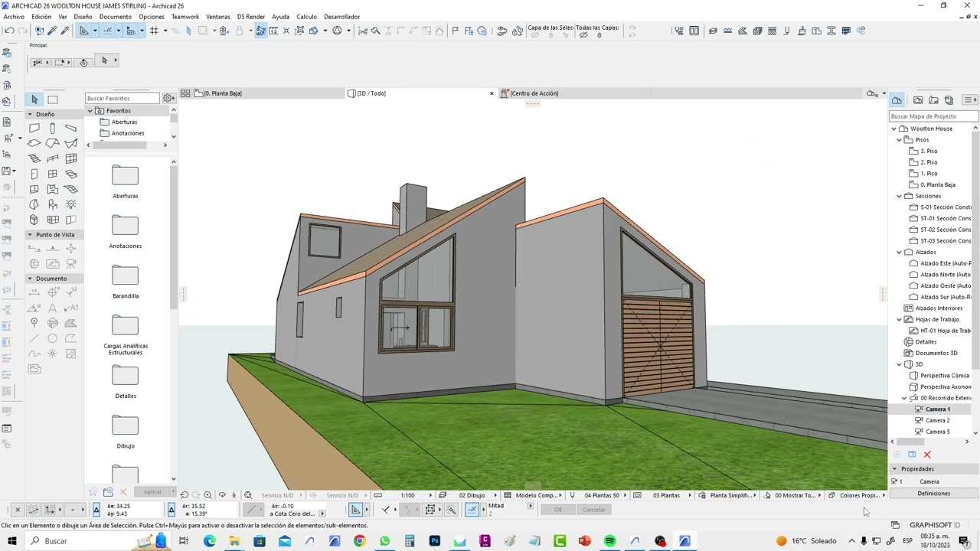Select the Door tool in Diseño
Viewport: 980px width, 551px height.
(x=34, y=174)
